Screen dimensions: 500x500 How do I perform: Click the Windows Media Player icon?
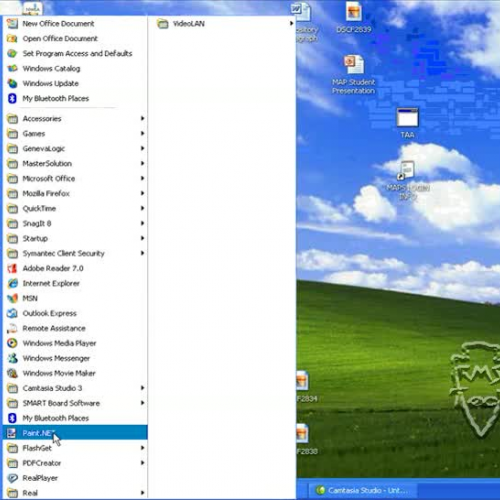click(x=12, y=343)
